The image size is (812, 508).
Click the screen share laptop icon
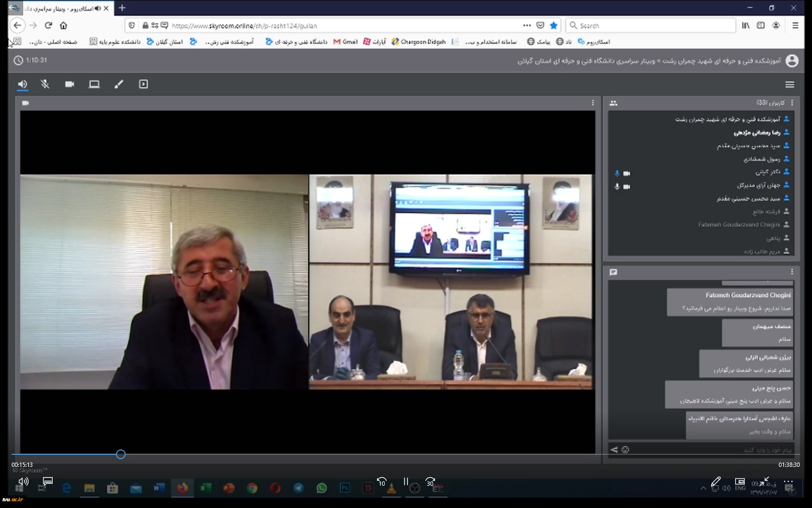[x=94, y=85]
